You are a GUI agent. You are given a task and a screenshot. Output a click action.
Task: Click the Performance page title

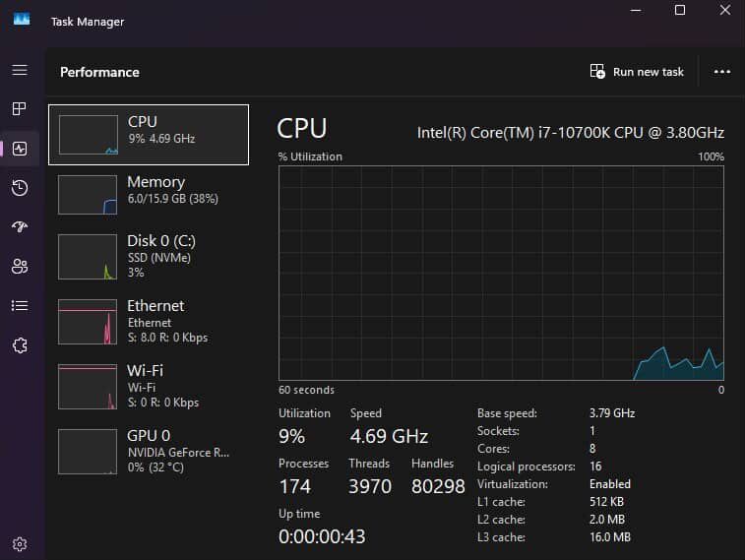pyautogui.click(x=99, y=72)
